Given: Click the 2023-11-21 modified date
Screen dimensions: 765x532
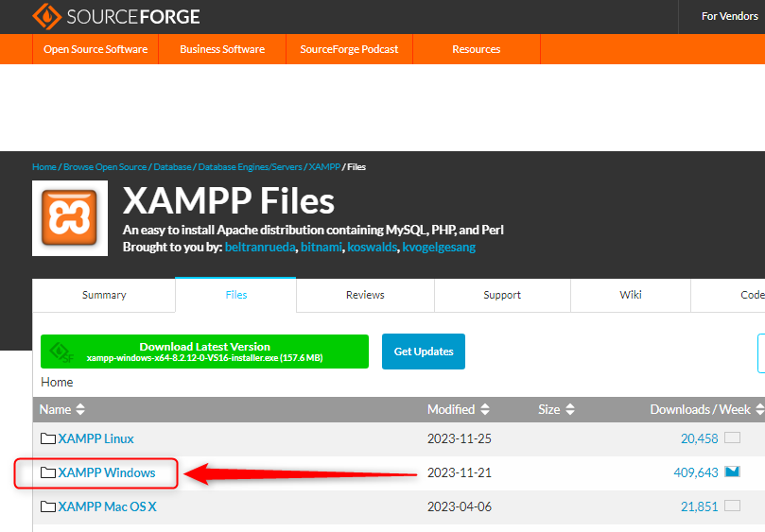Looking at the screenshot, I should pos(460,472).
